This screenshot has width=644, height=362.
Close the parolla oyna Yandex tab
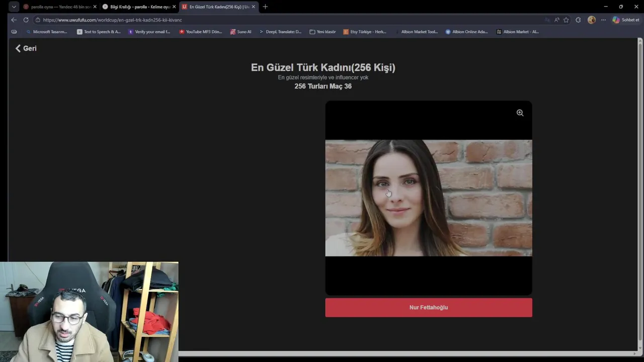pyautogui.click(x=95, y=7)
